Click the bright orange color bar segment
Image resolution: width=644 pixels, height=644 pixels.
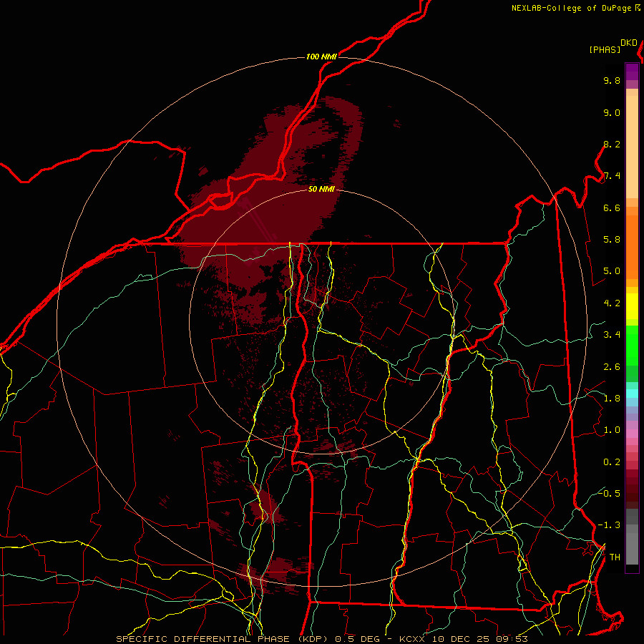click(x=632, y=246)
